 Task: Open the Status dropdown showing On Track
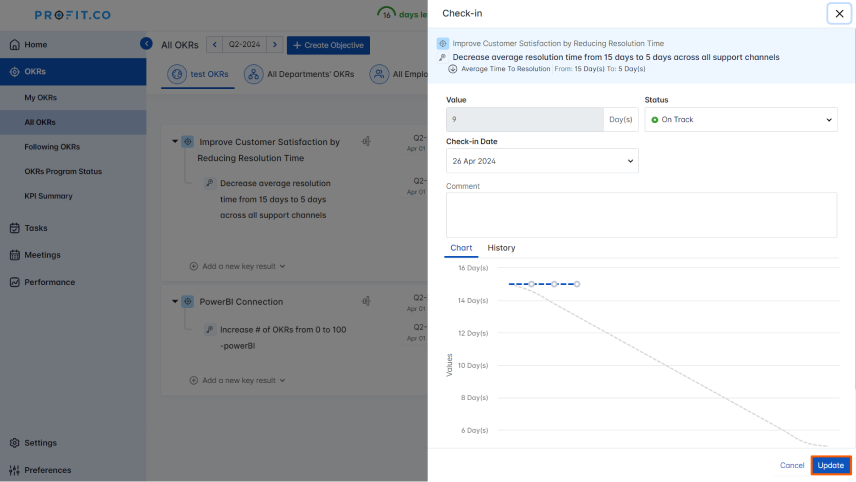tap(741, 120)
